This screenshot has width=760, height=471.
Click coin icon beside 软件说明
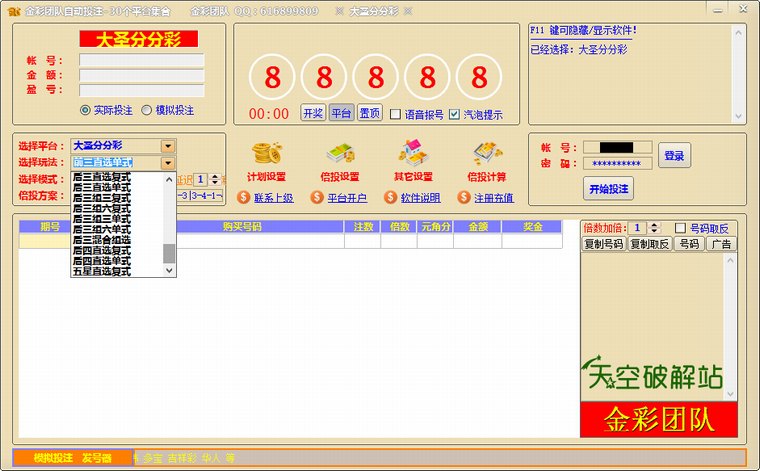pyautogui.click(x=389, y=197)
